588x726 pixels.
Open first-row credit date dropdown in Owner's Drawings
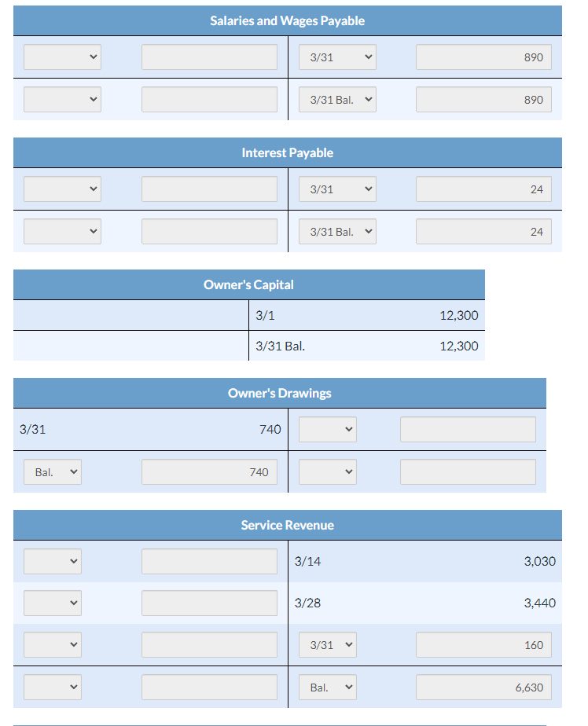pyautogui.click(x=328, y=429)
